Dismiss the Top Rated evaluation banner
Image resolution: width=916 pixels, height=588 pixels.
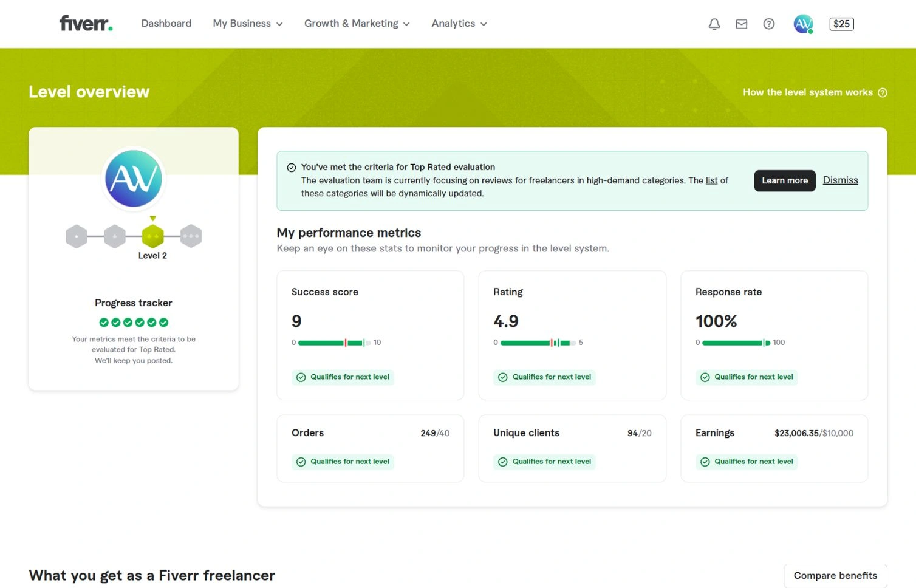[840, 180]
